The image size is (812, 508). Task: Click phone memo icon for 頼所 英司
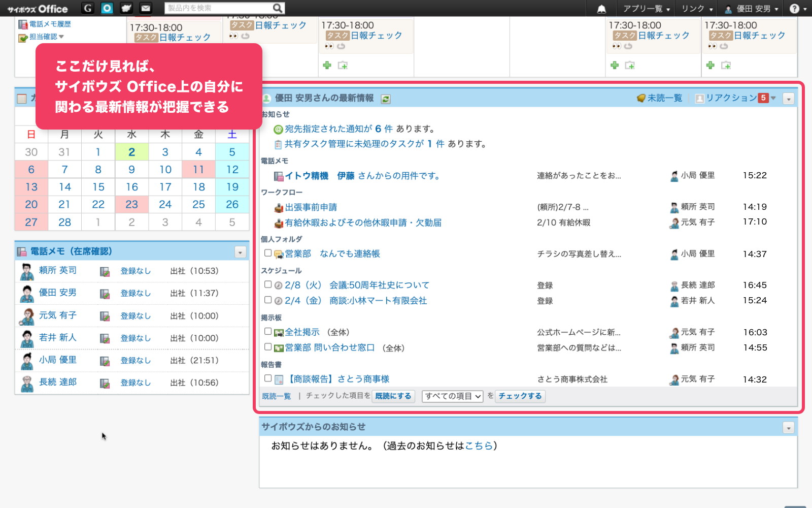[x=105, y=272]
